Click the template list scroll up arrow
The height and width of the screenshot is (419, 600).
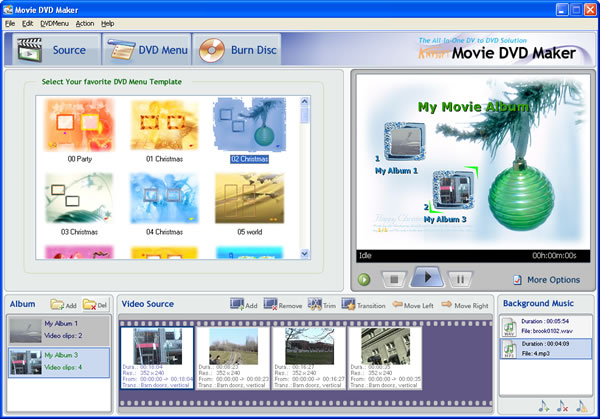click(305, 102)
